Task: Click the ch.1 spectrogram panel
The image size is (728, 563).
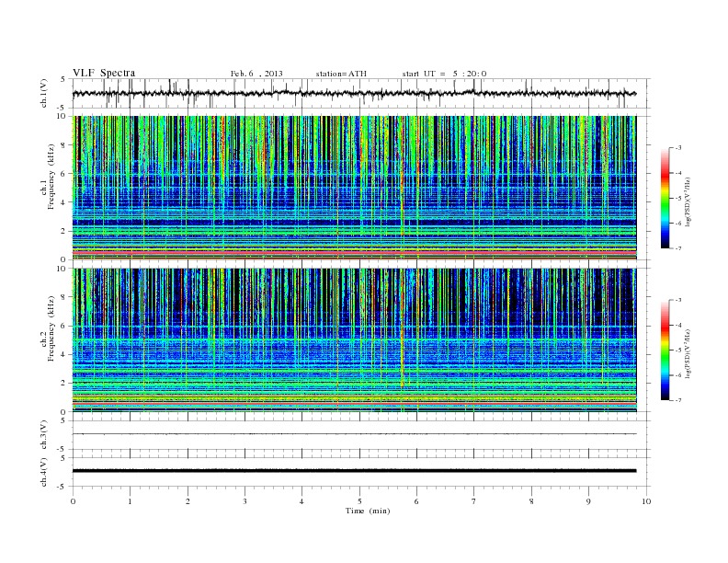Action: 354,188
